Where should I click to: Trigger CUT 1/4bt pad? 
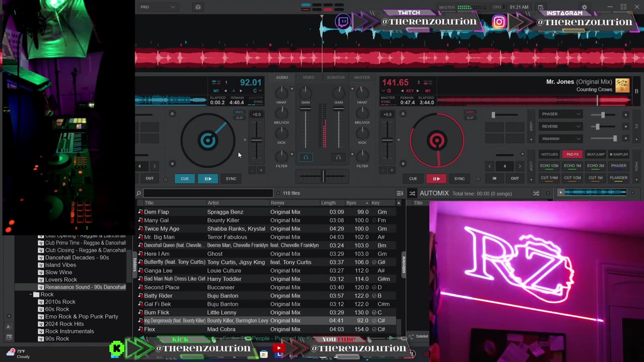(x=549, y=177)
